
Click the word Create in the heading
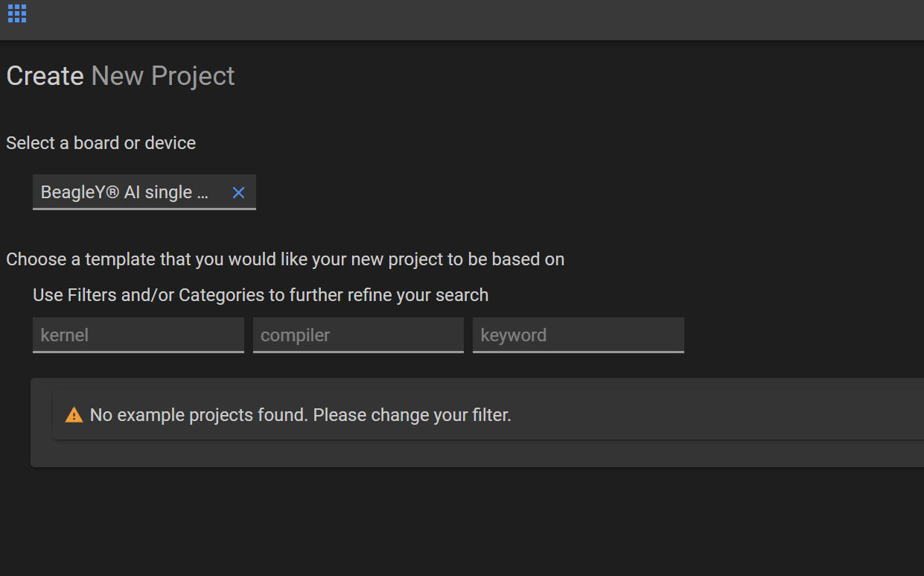45,76
